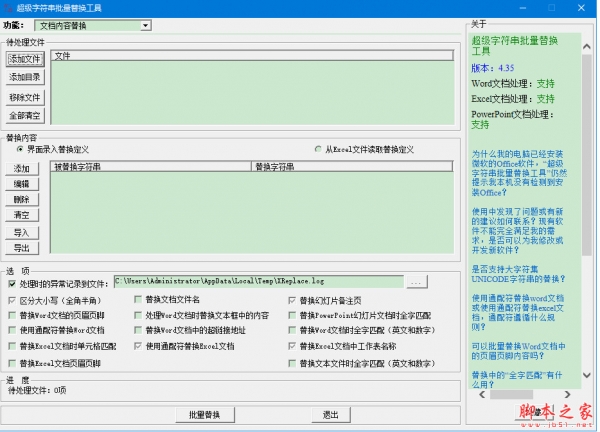Click the XReplace.log path input field
The image size is (600, 432).
pos(259,281)
